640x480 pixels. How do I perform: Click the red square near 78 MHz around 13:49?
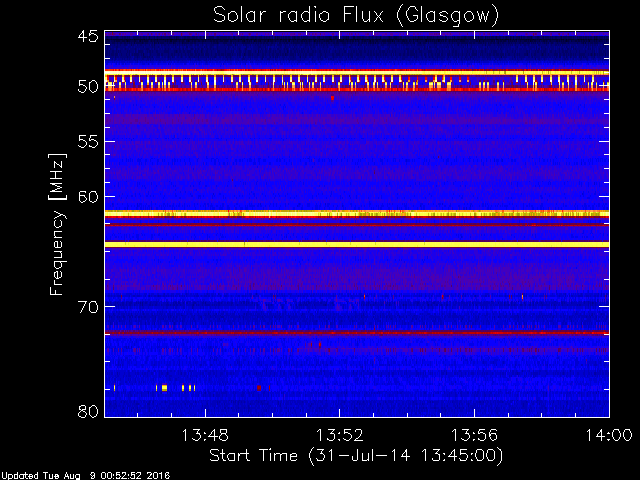coord(259,388)
